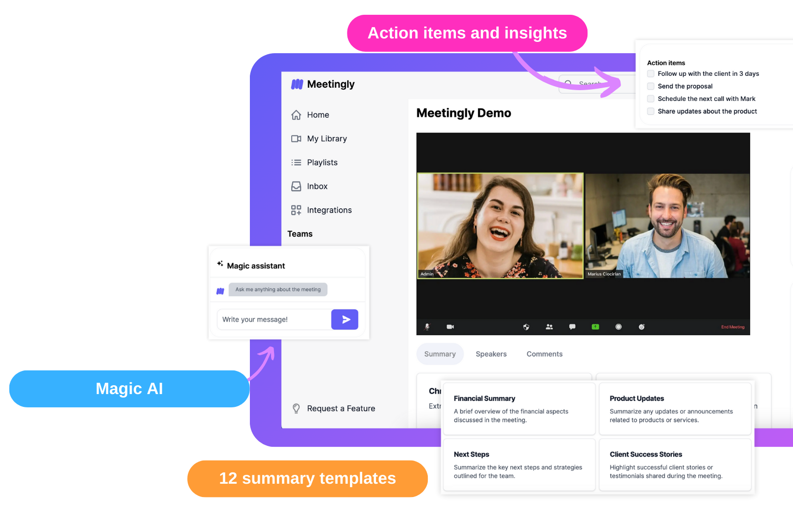Click the Meetingly logo icon

297,84
